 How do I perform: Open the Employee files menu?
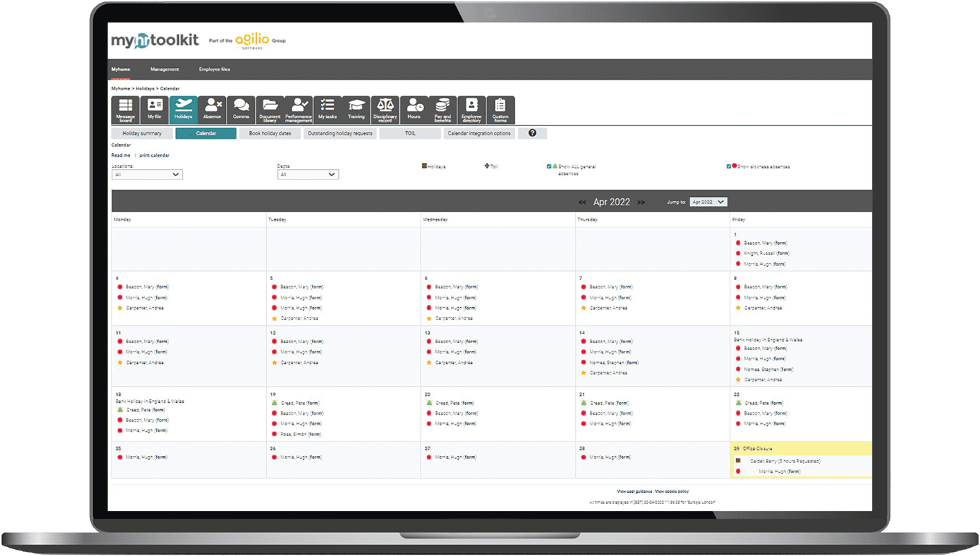click(x=215, y=69)
